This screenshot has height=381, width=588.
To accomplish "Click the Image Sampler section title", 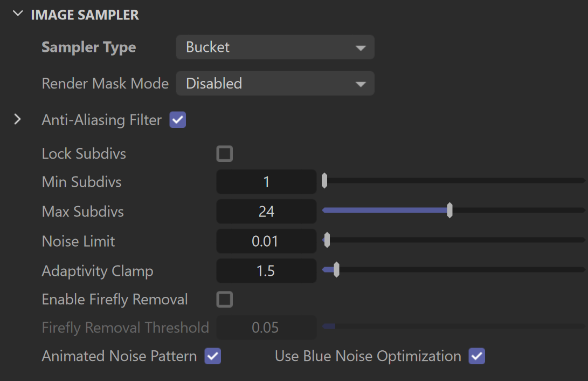I will [85, 15].
